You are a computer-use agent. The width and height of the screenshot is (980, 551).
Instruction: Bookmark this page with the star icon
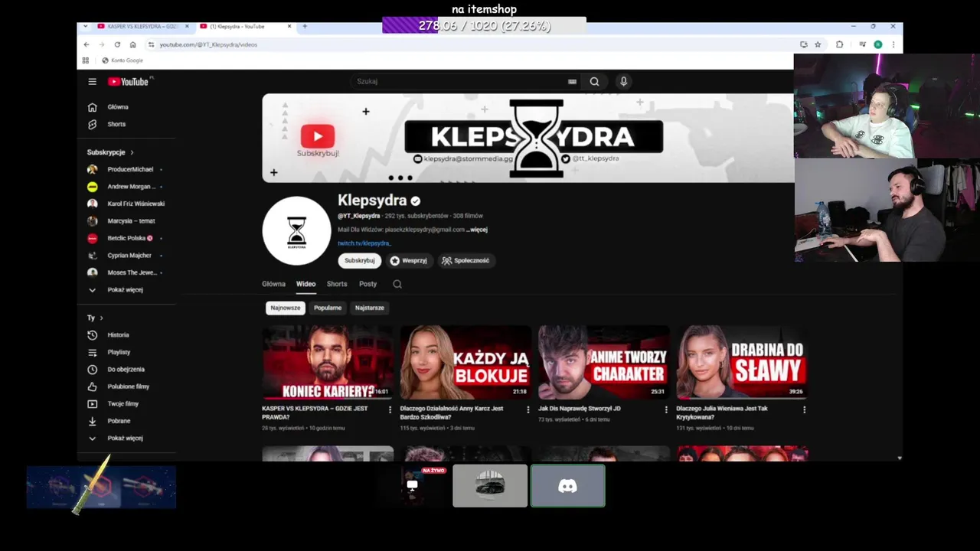click(818, 44)
